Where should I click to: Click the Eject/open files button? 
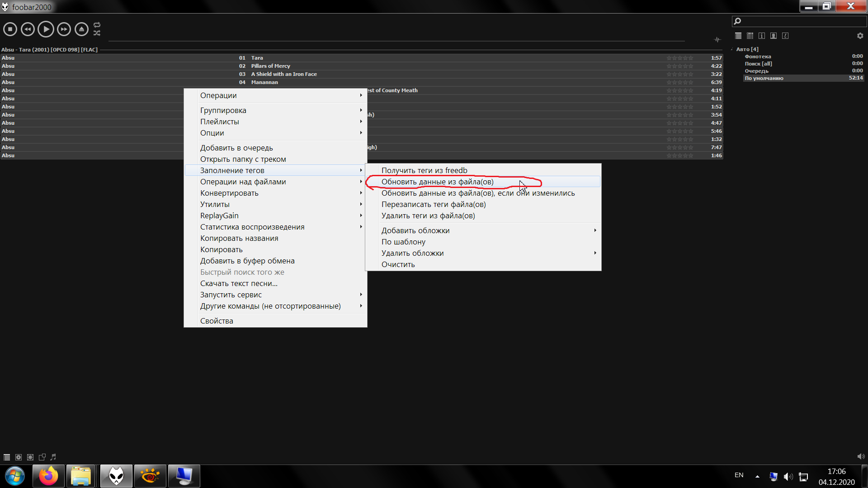tap(81, 29)
